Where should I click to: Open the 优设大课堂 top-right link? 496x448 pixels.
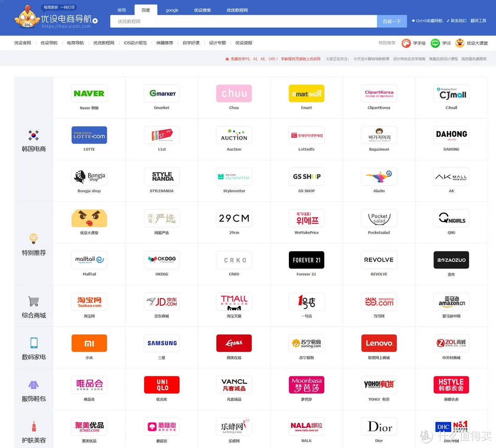pyautogui.click(x=472, y=43)
